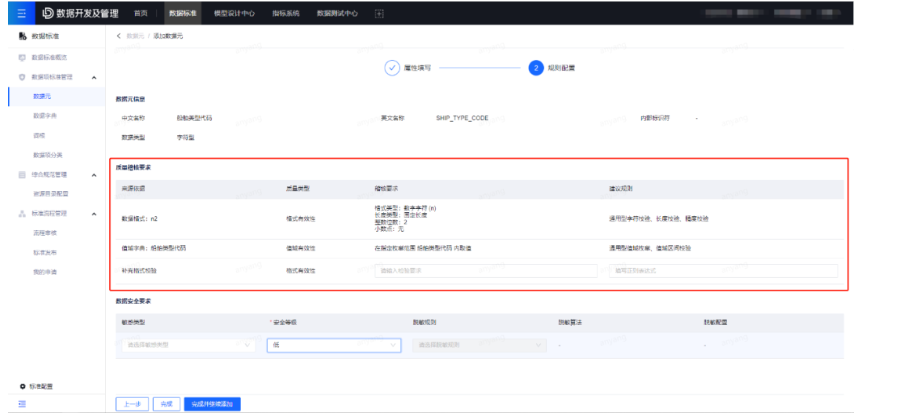This screenshot has width=908, height=418.
Task: Go to the 首页 tab
Action: (x=140, y=13)
